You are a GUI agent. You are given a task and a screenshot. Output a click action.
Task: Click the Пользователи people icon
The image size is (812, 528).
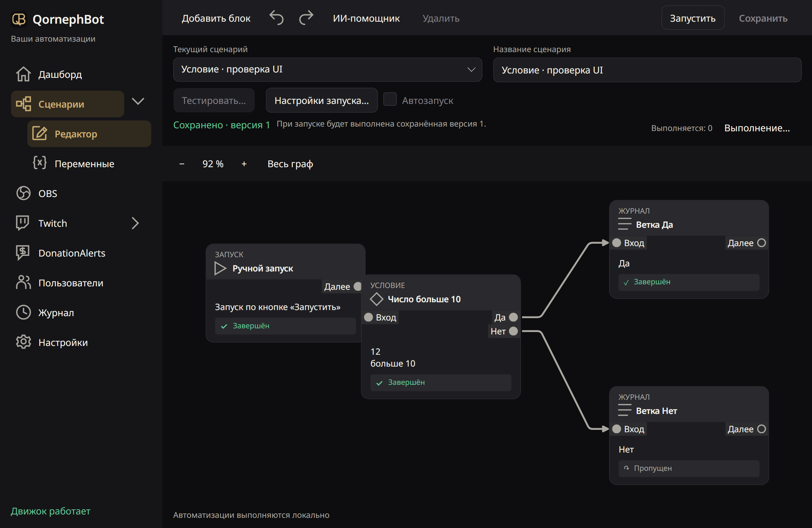[23, 283]
